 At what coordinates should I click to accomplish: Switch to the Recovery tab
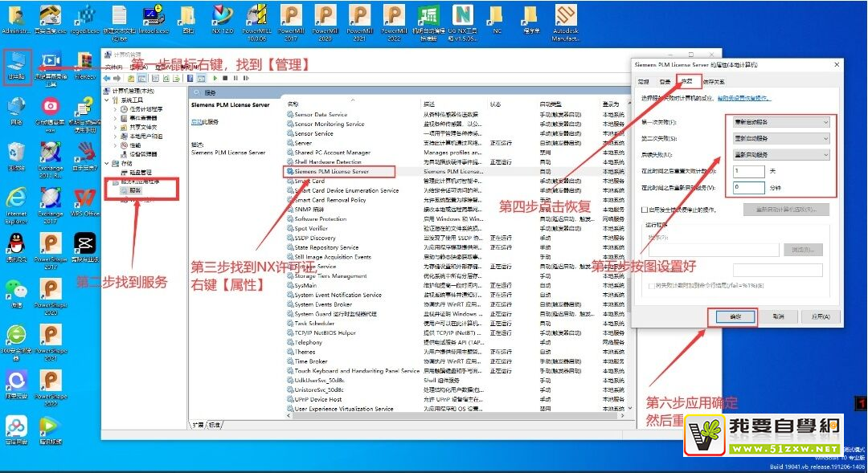pos(687,82)
